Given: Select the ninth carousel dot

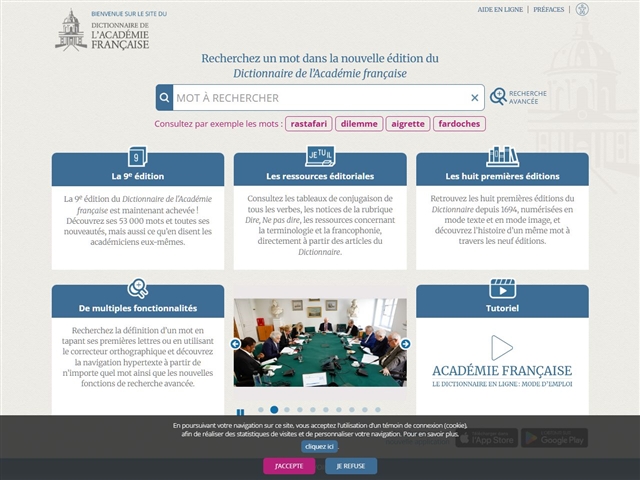Looking at the screenshot, I should pyautogui.click(x=365, y=410).
